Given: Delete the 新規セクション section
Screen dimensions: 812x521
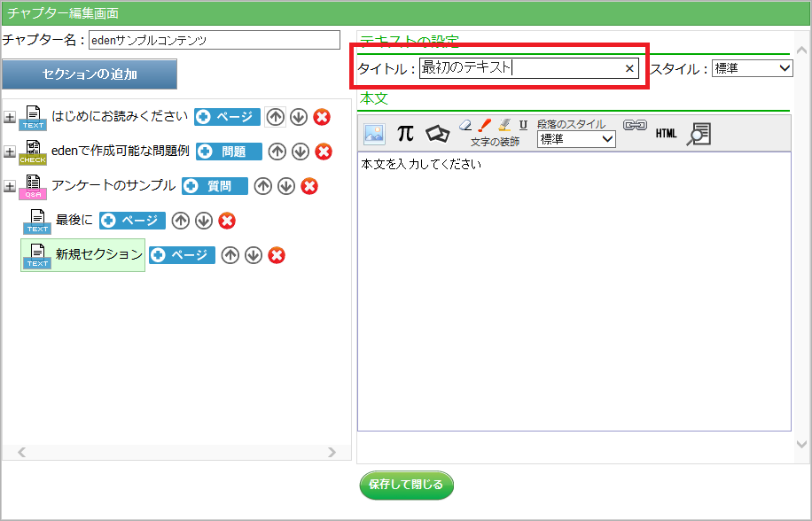Looking at the screenshot, I should [277, 255].
